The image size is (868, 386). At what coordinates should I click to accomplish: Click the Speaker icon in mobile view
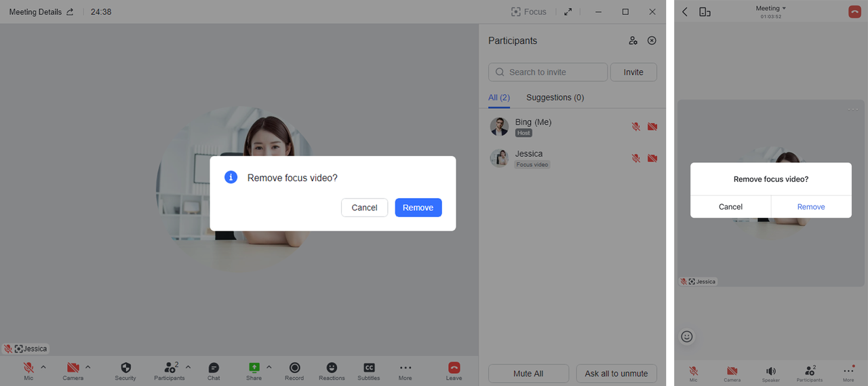coord(771,371)
